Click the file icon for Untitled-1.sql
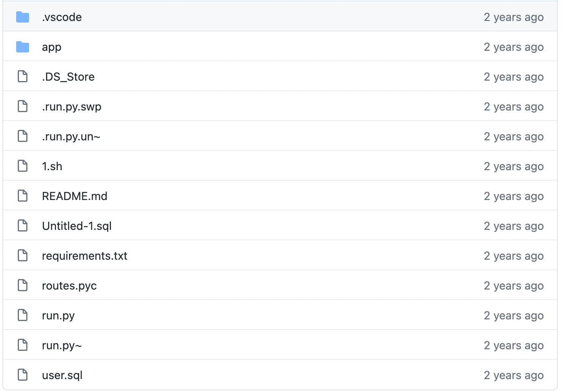The width and height of the screenshot is (565, 392). coord(23,225)
